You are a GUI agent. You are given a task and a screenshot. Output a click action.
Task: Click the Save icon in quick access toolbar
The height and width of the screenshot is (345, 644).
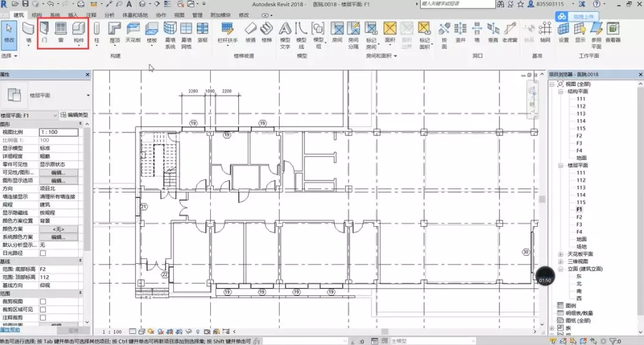25,4
